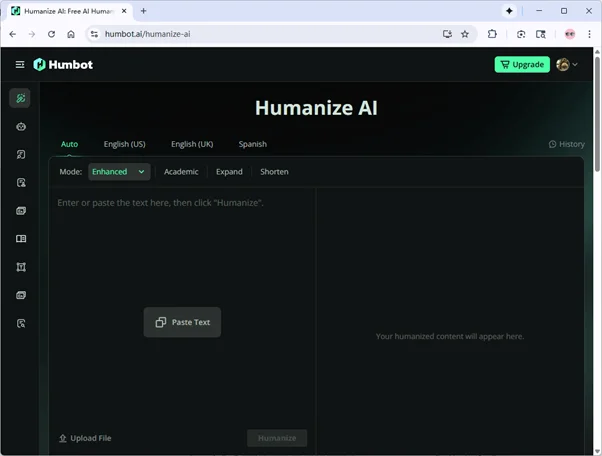This screenshot has width=602, height=456.
Task: Click the second sidebar tool icon
Action: click(20, 127)
